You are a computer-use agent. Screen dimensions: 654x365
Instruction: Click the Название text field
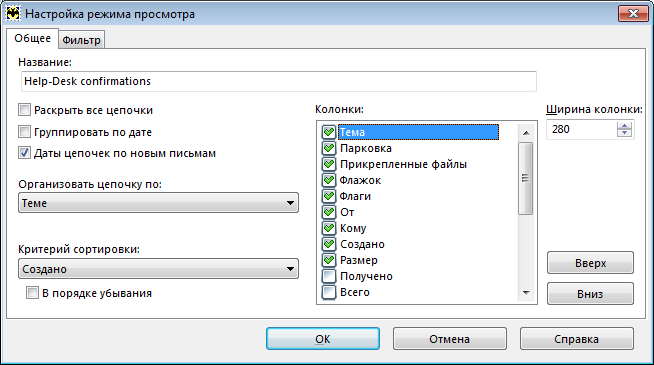[x=279, y=81]
